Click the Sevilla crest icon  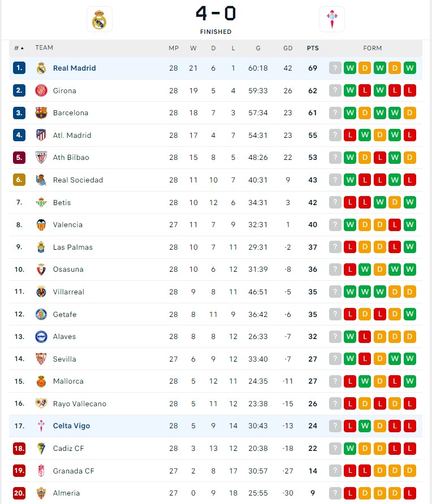coord(41,359)
